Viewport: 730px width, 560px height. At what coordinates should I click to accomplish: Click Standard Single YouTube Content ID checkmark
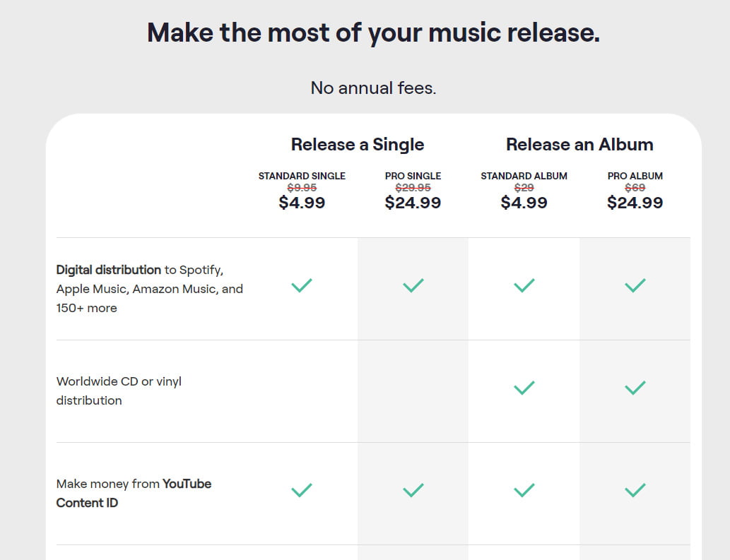click(302, 490)
